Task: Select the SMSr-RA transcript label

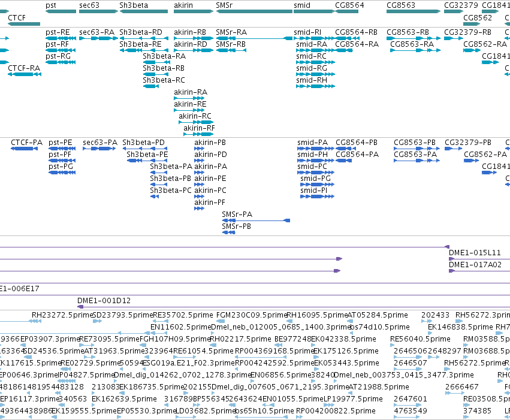Action: pyautogui.click(x=231, y=32)
